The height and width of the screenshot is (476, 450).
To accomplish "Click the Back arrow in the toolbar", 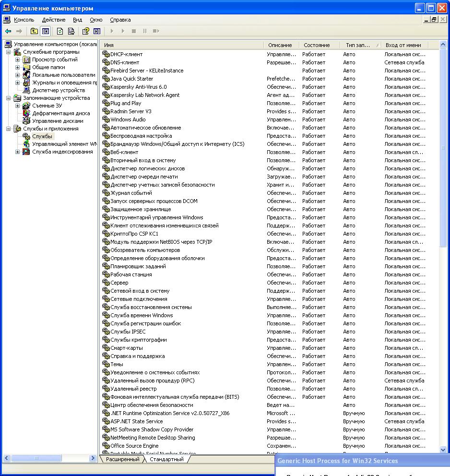I will 8,31.
